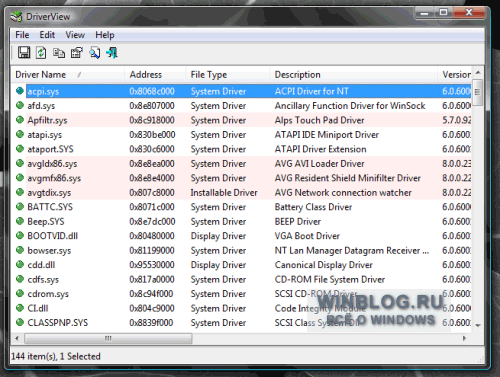This screenshot has height=377, width=500.
Task: Click the green icon beside avgmfx86.sys
Action: pyautogui.click(x=20, y=177)
